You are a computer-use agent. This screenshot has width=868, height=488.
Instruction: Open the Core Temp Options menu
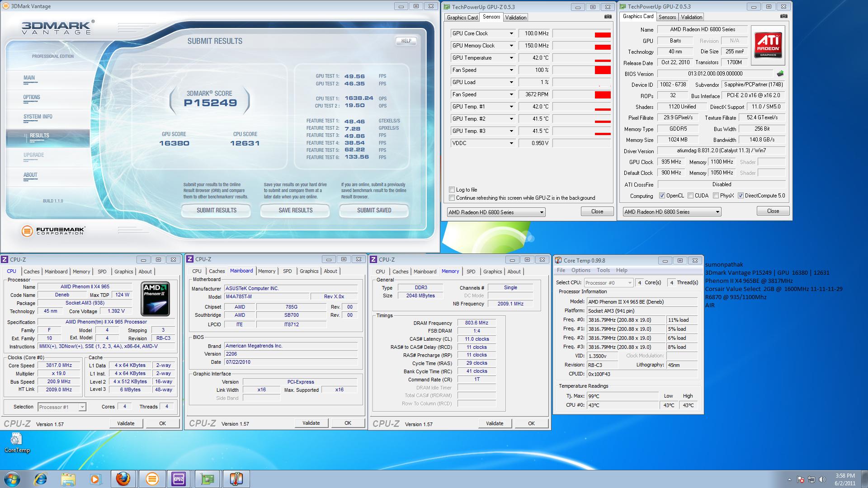581,270
